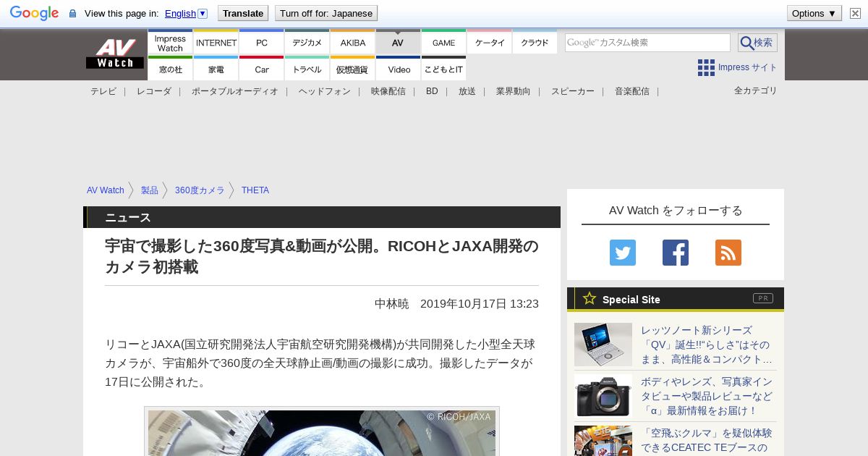Open the Impress Watch tab

(x=170, y=43)
